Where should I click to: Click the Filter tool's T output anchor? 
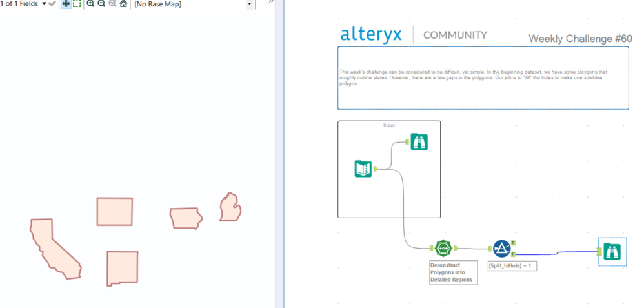click(x=514, y=243)
